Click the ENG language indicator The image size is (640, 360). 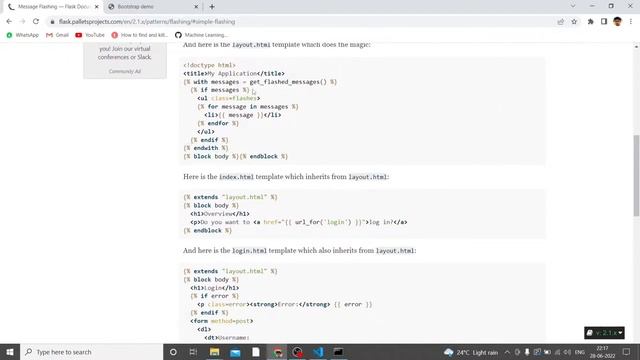point(580,352)
